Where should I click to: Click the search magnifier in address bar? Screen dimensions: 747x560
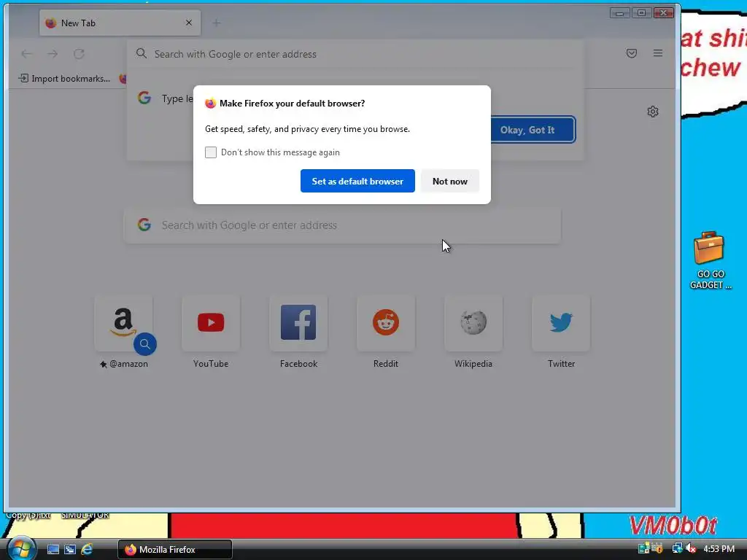[x=141, y=53]
